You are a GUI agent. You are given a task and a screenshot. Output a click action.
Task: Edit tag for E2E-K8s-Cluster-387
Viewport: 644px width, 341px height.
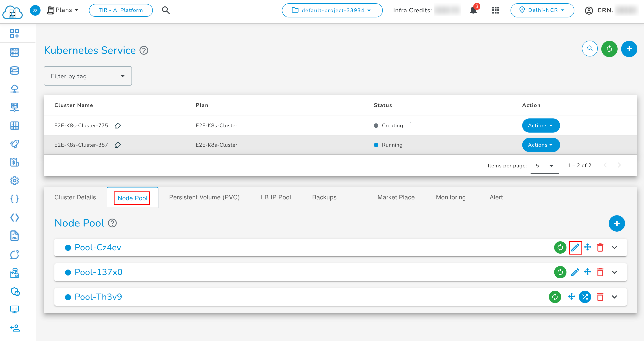(x=118, y=145)
